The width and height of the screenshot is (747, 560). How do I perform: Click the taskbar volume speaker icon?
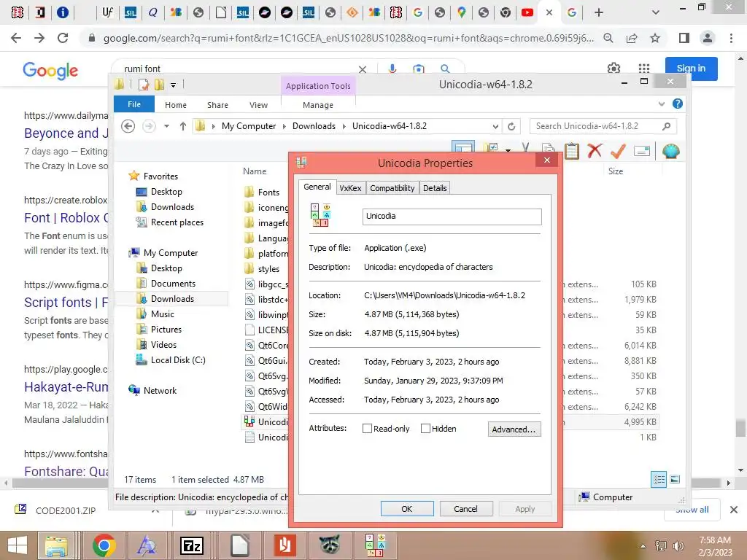678,545
